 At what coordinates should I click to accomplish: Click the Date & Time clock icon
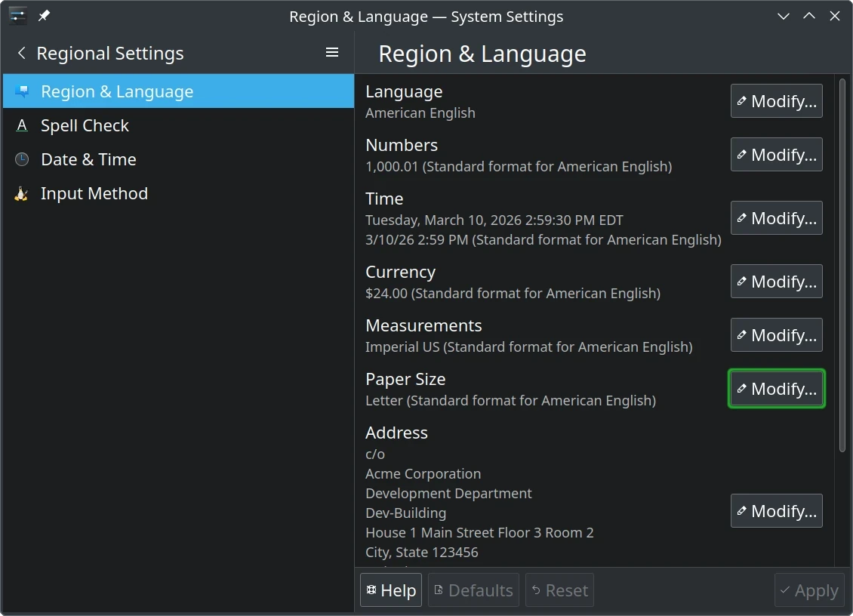pos(22,159)
